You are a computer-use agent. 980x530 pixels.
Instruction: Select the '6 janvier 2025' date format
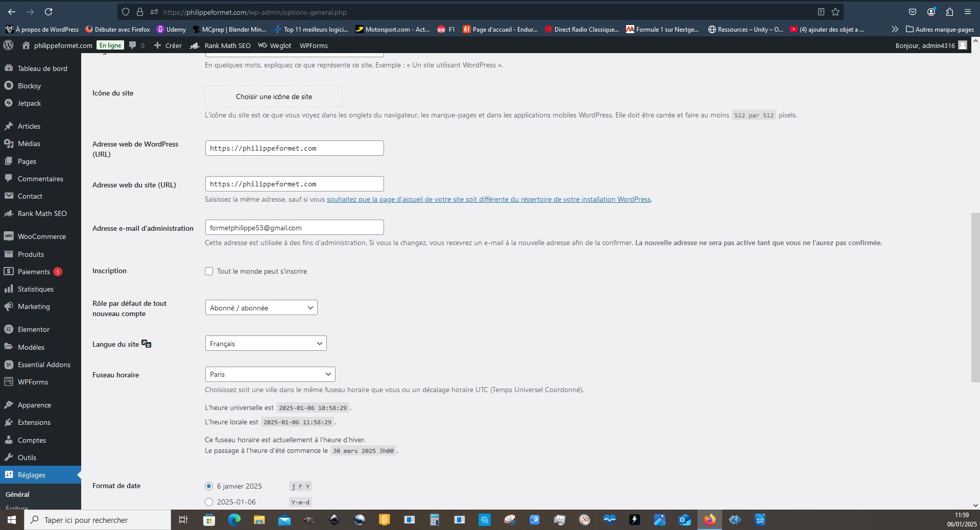(x=209, y=486)
